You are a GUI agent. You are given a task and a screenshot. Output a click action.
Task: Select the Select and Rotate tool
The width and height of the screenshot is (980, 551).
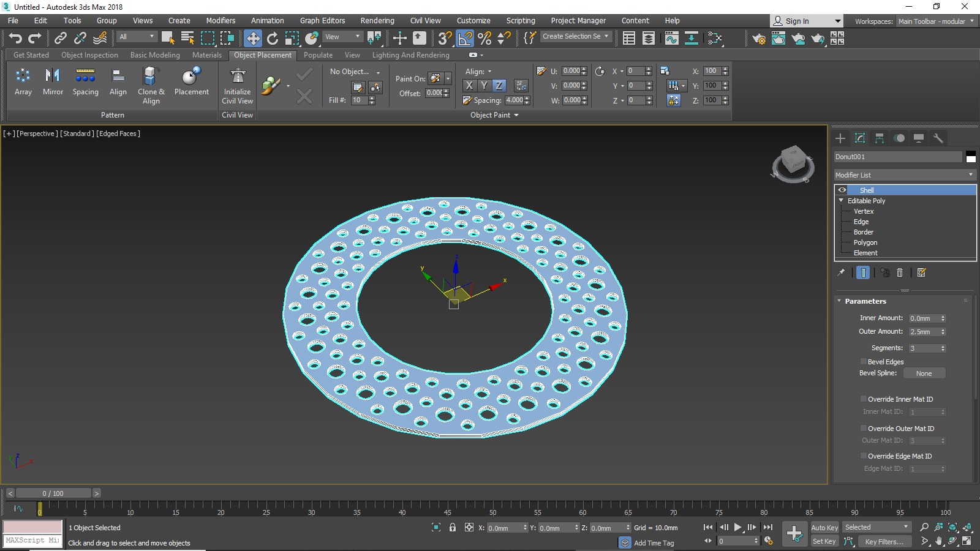pos(273,39)
